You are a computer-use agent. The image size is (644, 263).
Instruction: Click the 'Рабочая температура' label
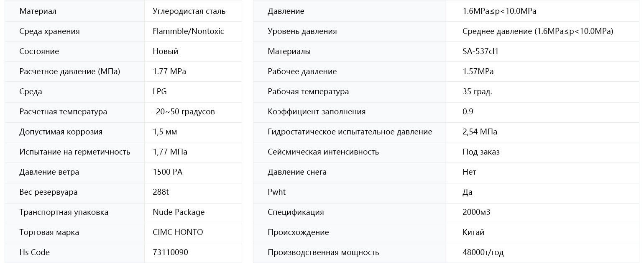(x=308, y=92)
